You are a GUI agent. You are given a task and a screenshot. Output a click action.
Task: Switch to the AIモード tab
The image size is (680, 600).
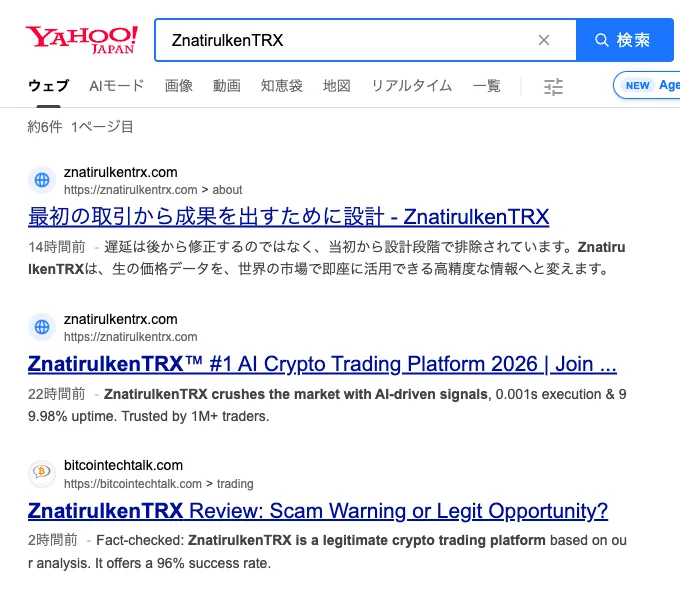[x=117, y=86]
